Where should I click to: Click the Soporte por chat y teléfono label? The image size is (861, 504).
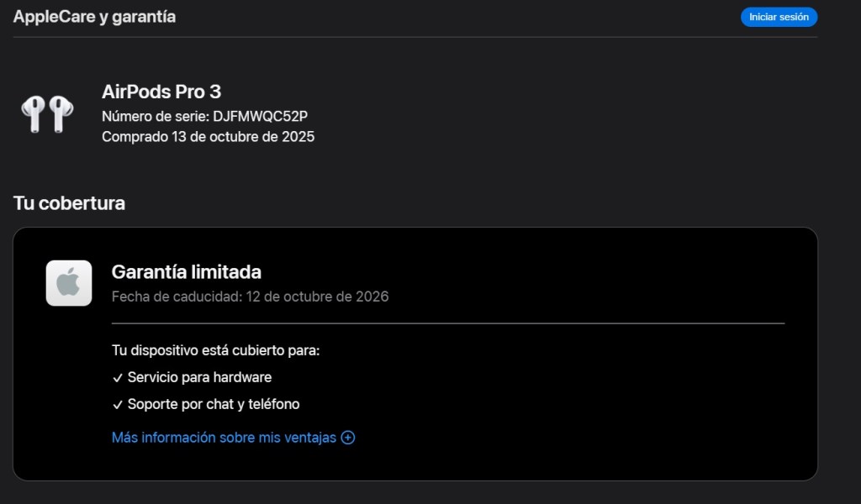coord(214,405)
